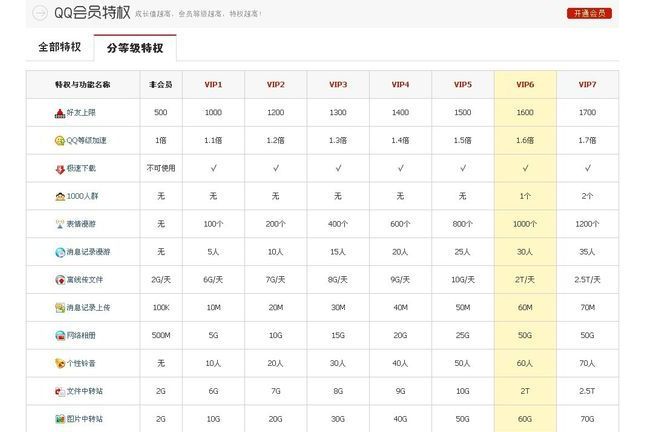This screenshot has width=648, height=432.
Task: Click the 文件中转站 row icon
Action: click(60, 391)
